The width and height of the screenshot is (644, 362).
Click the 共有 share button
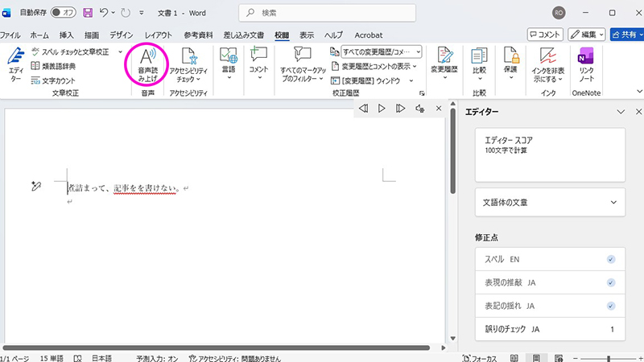tap(625, 35)
